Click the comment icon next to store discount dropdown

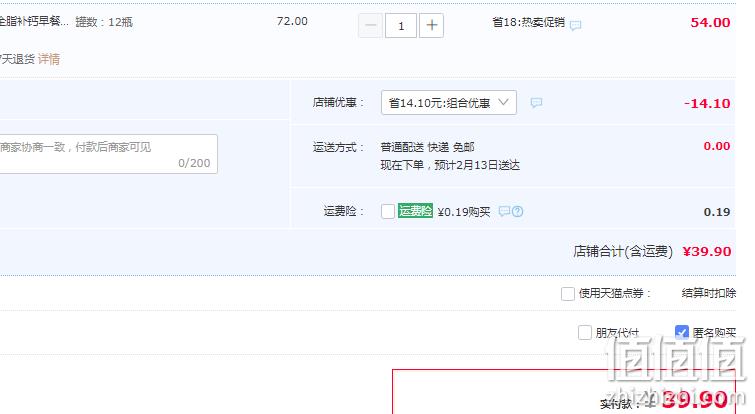[x=536, y=103]
